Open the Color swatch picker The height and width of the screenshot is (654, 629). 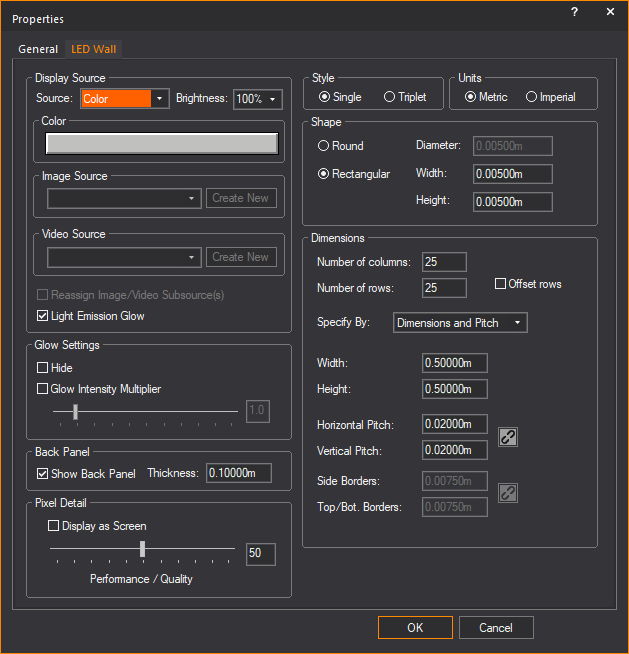161,143
